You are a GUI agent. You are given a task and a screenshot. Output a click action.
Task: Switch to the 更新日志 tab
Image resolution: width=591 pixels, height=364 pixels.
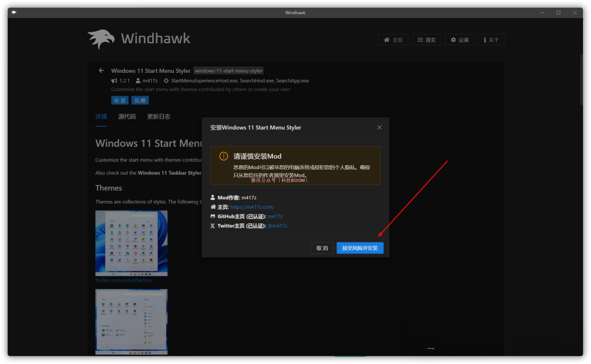click(159, 117)
